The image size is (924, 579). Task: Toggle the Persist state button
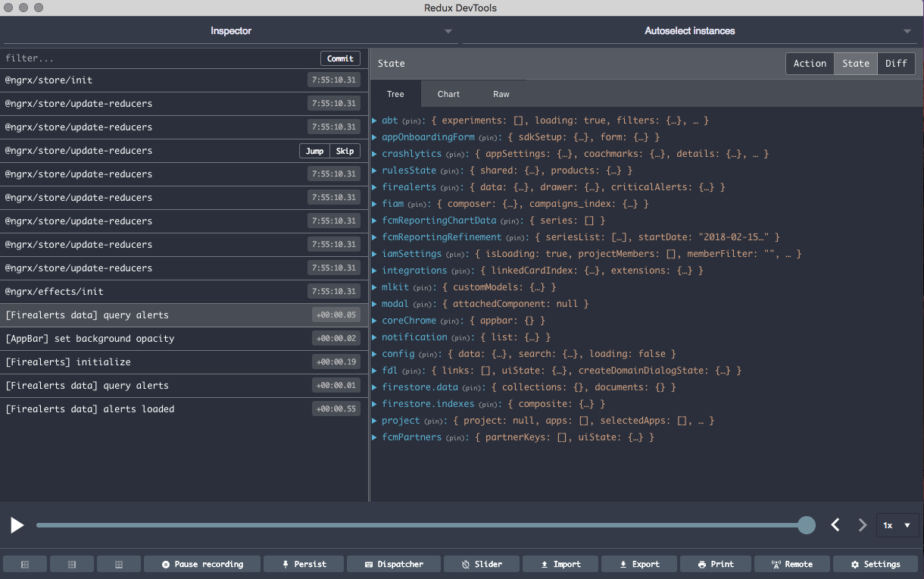[x=304, y=564]
